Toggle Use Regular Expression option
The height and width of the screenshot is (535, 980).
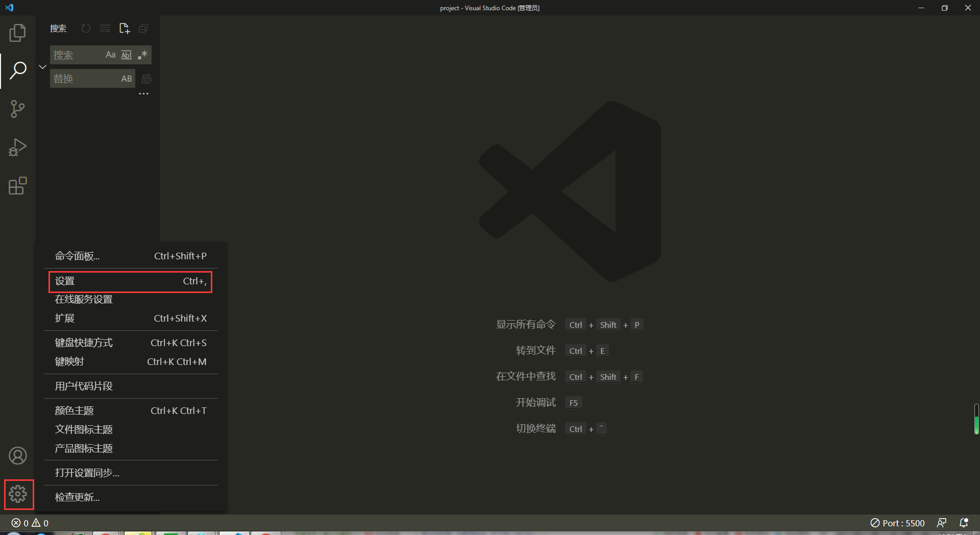click(142, 55)
